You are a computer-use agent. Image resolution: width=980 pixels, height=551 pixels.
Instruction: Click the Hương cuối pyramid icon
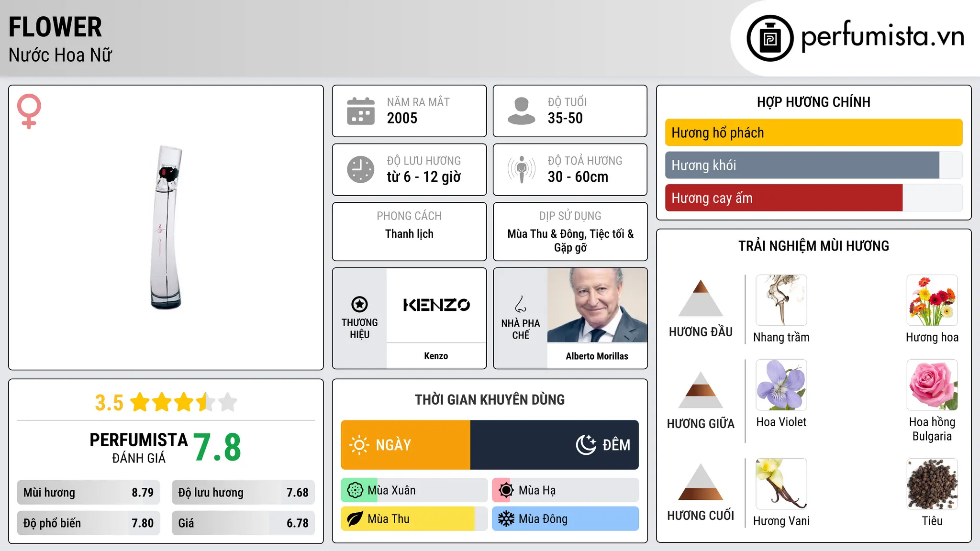coord(701,482)
